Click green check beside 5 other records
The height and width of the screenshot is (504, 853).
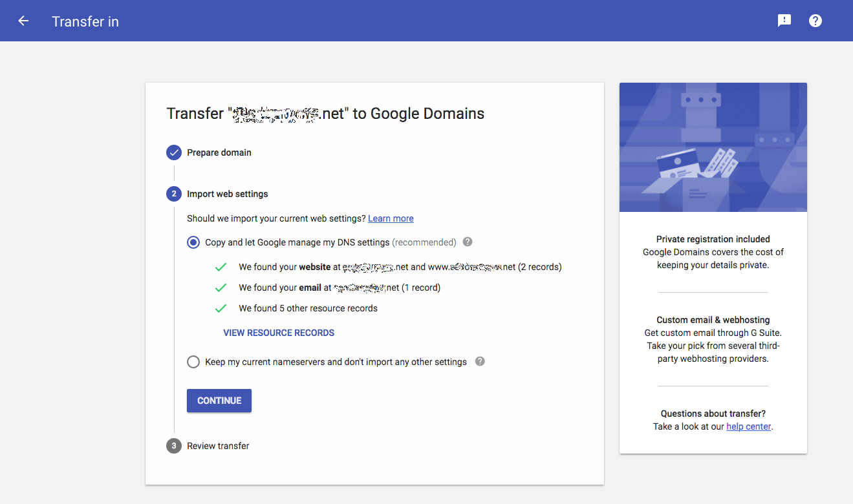click(221, 308)
